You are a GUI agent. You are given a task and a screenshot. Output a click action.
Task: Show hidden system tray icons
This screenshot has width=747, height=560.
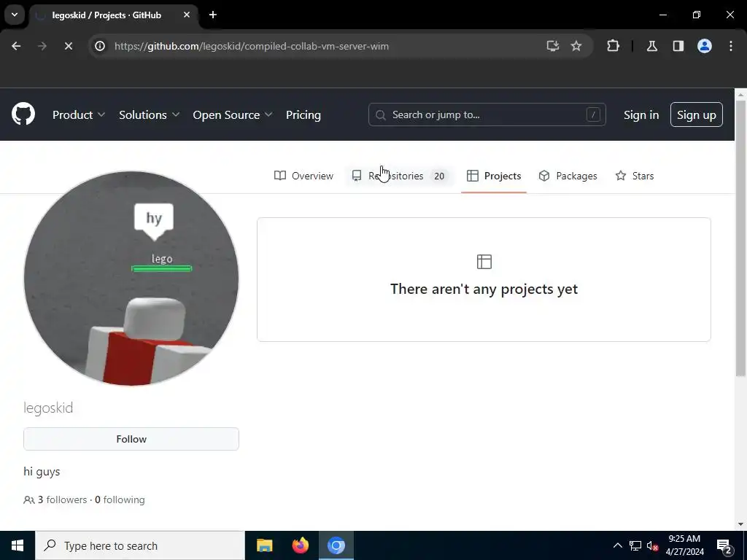617,545
